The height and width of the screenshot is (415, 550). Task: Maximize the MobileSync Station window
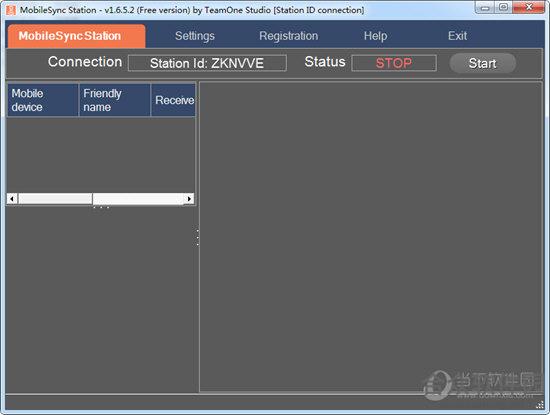coord(503,8)
